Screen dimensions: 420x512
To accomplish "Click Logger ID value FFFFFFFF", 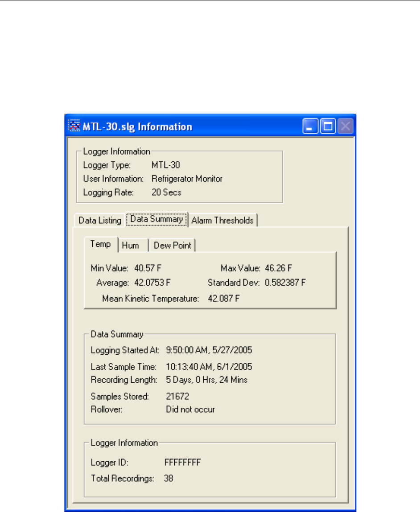I will [182, 463].
